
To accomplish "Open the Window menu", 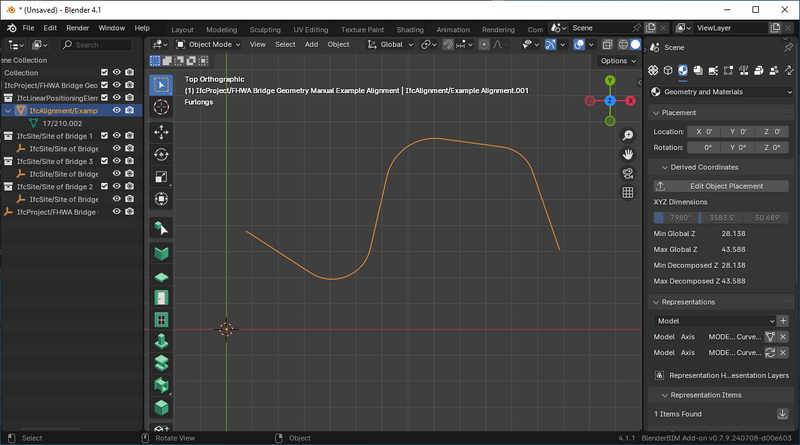I will [x=112, y=28].
